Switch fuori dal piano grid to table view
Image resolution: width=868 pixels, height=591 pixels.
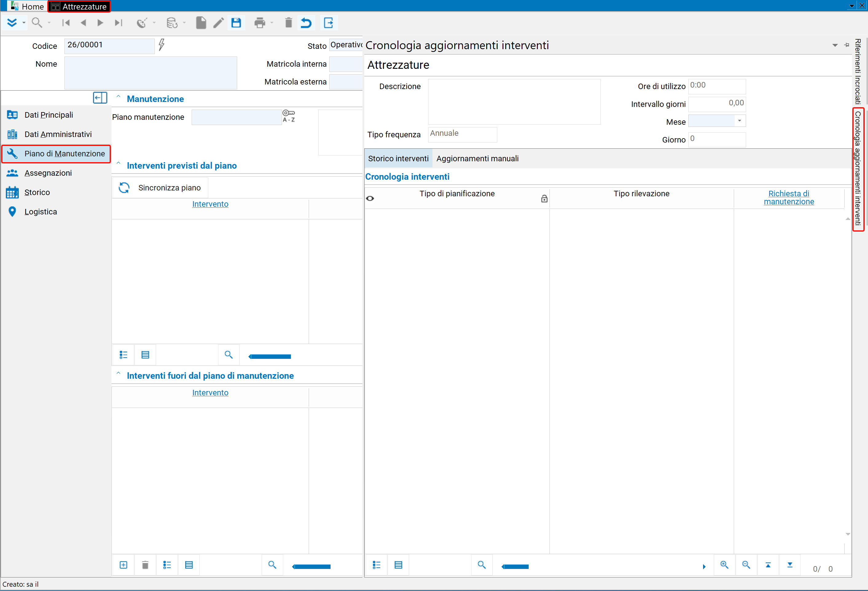tap(189, 565)
